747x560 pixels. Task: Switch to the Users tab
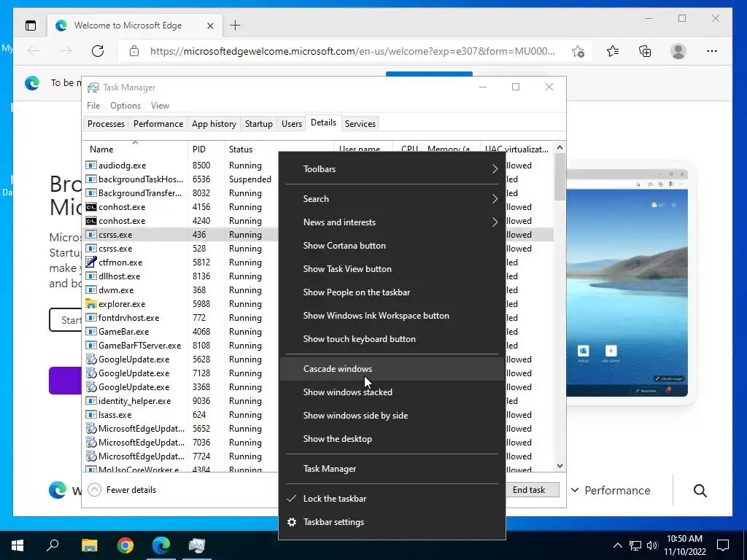tap(292, 124)
